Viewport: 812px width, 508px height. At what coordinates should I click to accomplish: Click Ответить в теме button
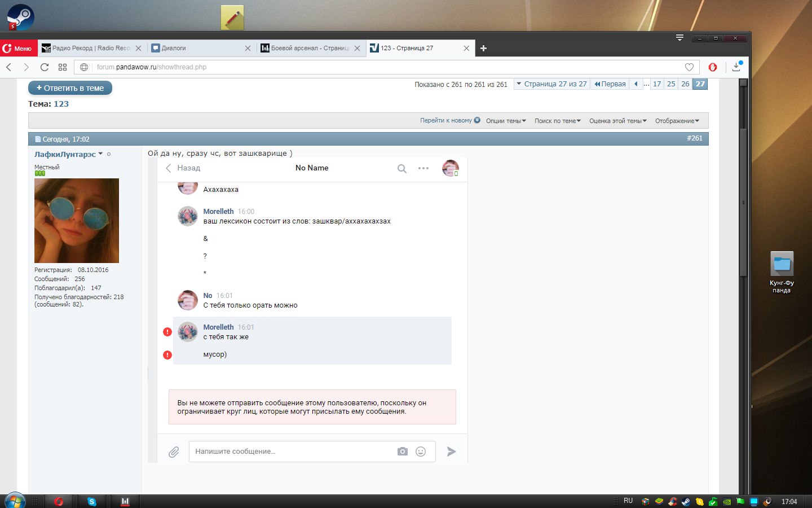(70, 88)
